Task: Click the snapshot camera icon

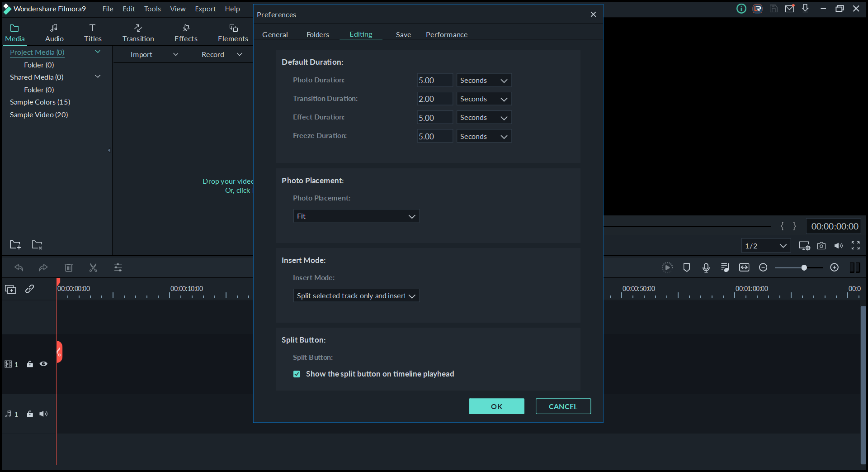Action: (x=821, y=246)
